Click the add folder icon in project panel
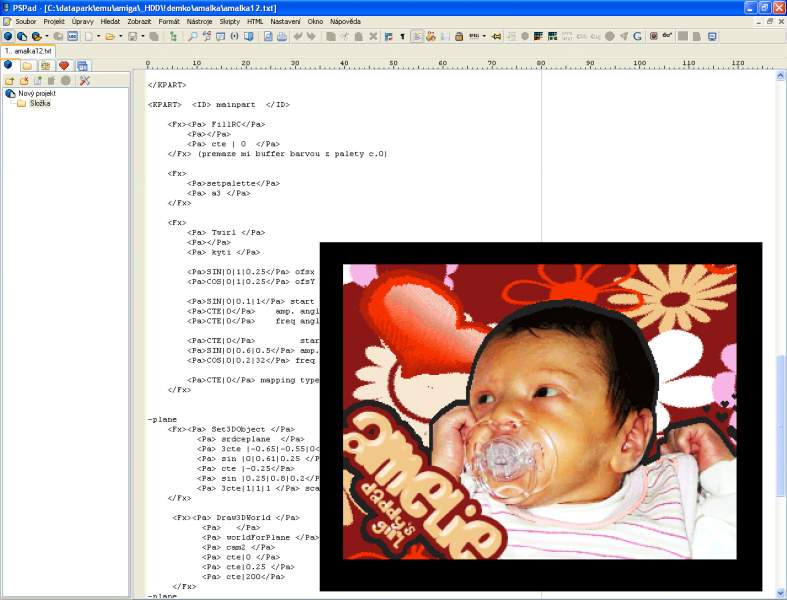The image size is (787, 600). pyautogui.click(x=9, y=80)
